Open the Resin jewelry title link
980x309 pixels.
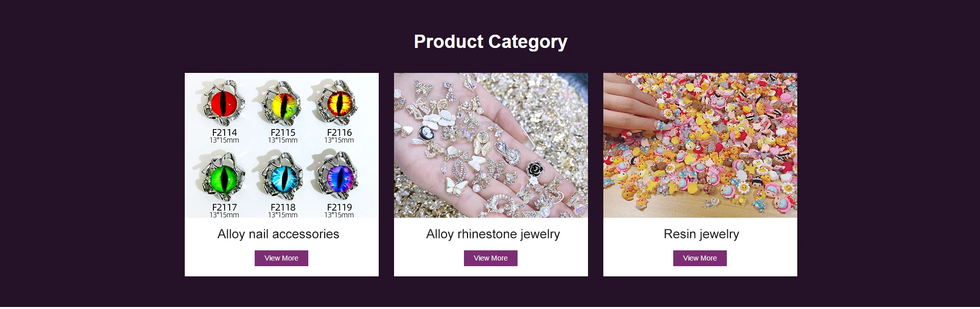tap(701, 234)
